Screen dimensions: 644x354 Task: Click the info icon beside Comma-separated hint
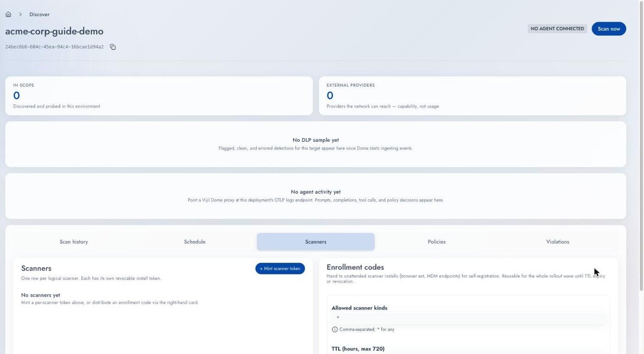[335, 329]
